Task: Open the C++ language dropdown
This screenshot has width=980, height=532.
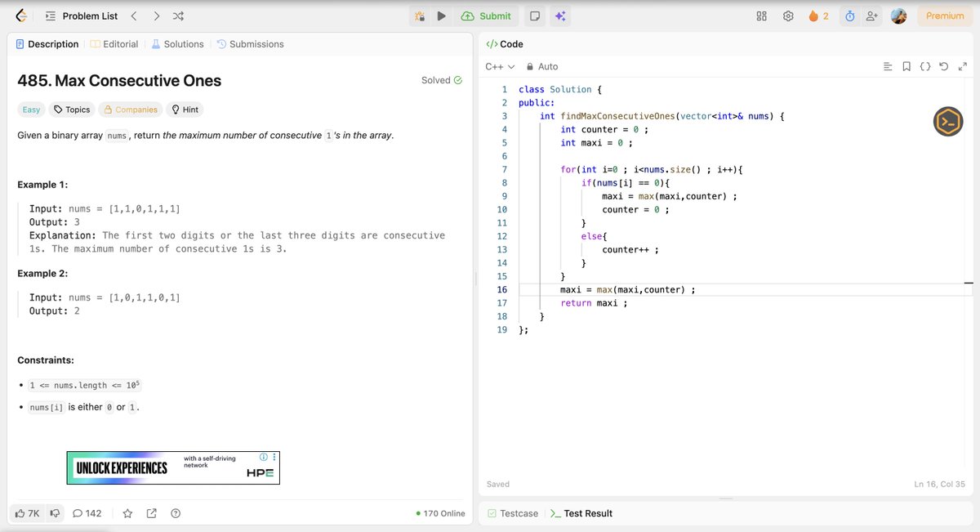Action: [500, 66]
